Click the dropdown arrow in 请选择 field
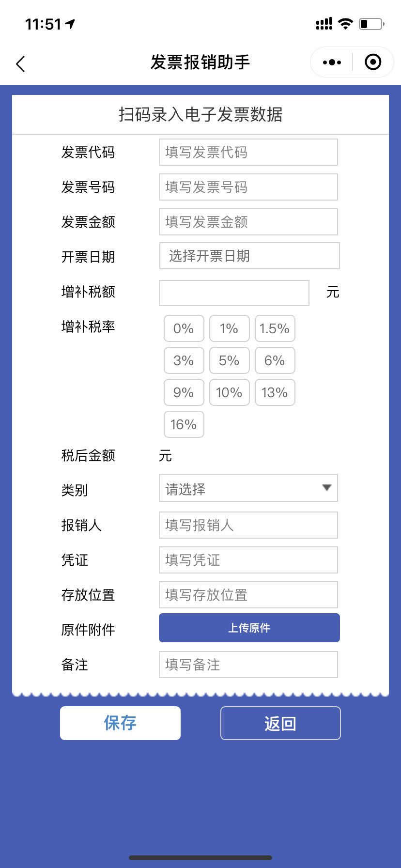The width and height of the screenshot is (401, 868). click(327, 487)
